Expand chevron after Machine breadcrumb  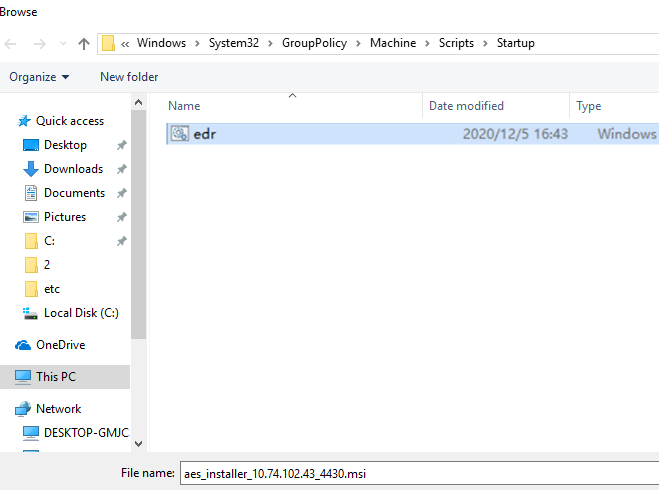[x=427, y=43]
